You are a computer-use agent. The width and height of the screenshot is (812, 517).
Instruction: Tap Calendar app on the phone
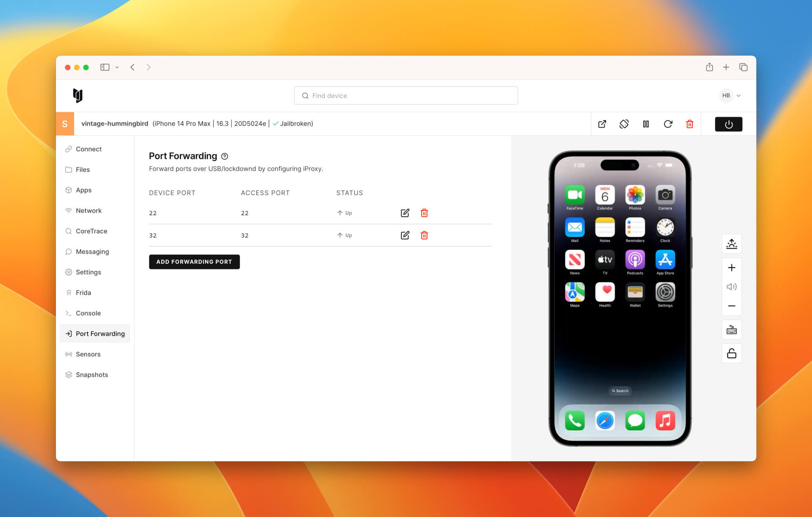pos(605,195)
